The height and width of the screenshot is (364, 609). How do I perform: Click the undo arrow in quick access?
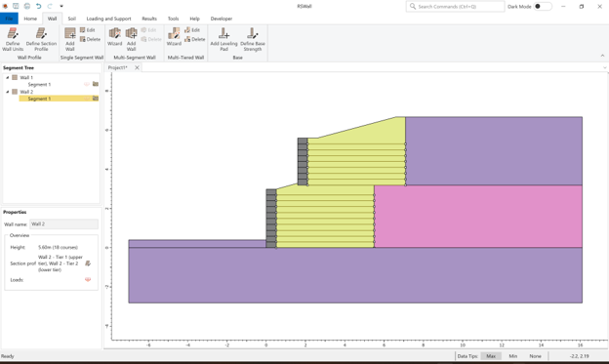pyautogui.click(x=38, y=6)
